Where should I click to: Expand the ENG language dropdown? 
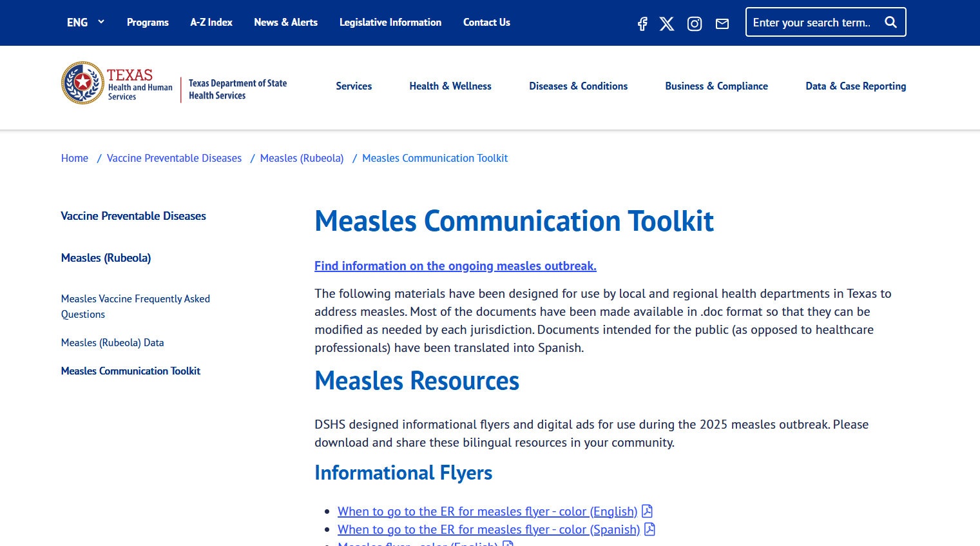point(85,23)
